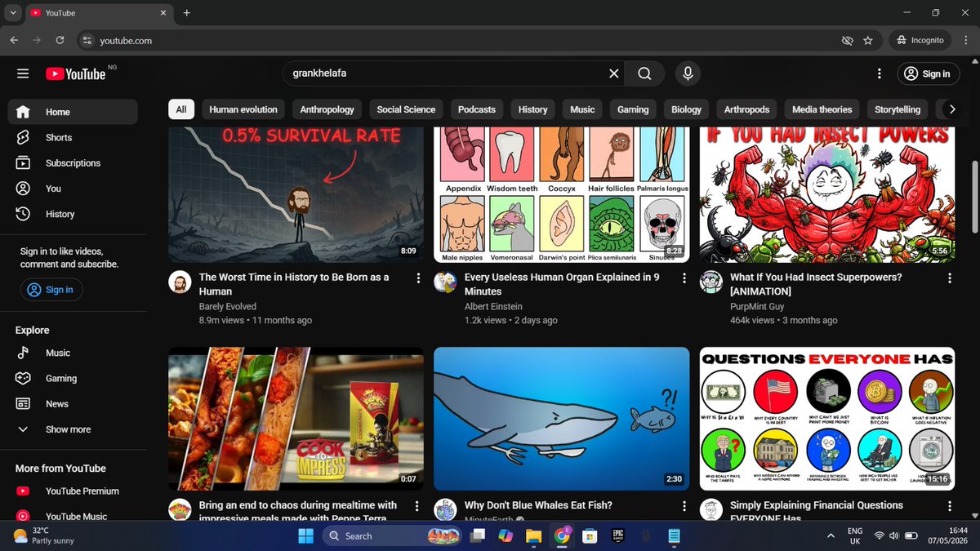
Task: Open YouTube Music link
Action: click(x=73, y=516)
